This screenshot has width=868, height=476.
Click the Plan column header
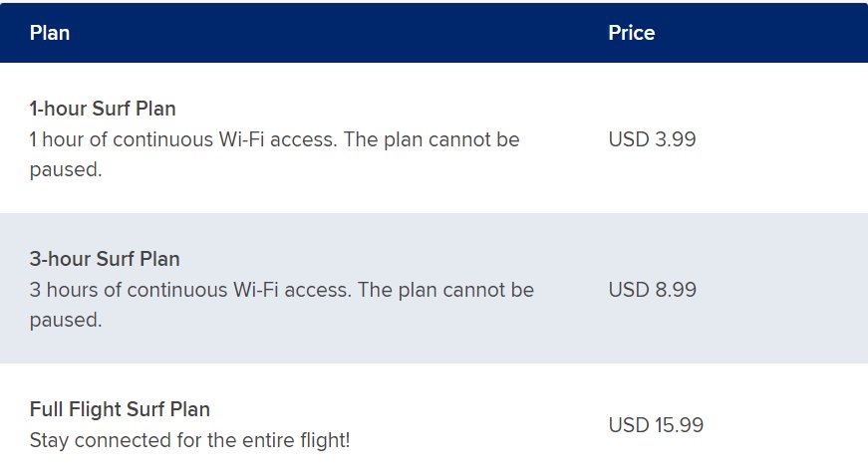point(49,33)
